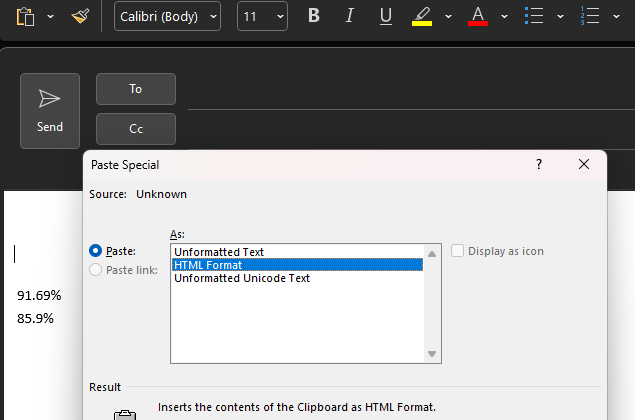The image size is (635, 420).
Task: Choose Unformatted Text in the As list
Action: (x=297, y=252)
